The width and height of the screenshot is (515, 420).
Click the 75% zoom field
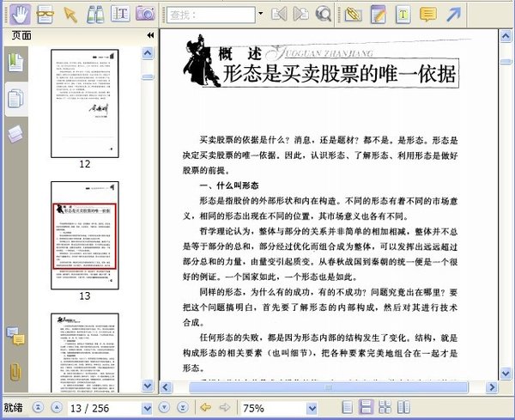[x=274, y=408]
